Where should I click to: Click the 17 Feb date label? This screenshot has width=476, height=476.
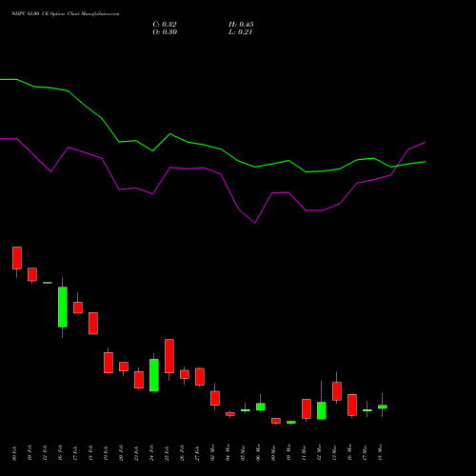76,453
